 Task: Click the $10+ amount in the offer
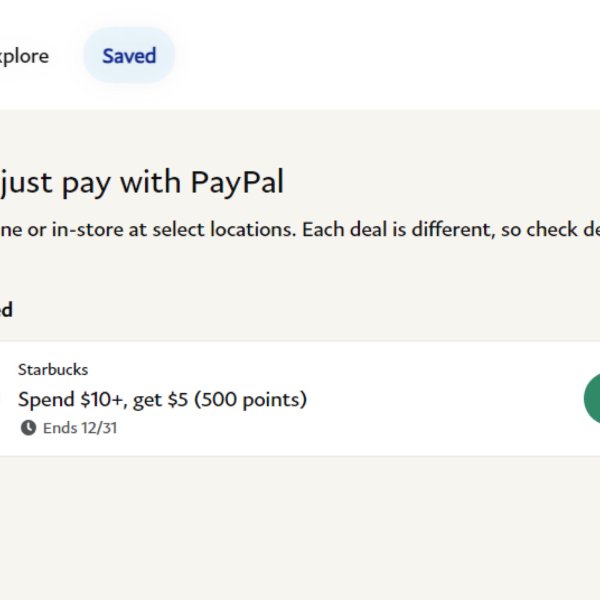click(x=102, y=399)
